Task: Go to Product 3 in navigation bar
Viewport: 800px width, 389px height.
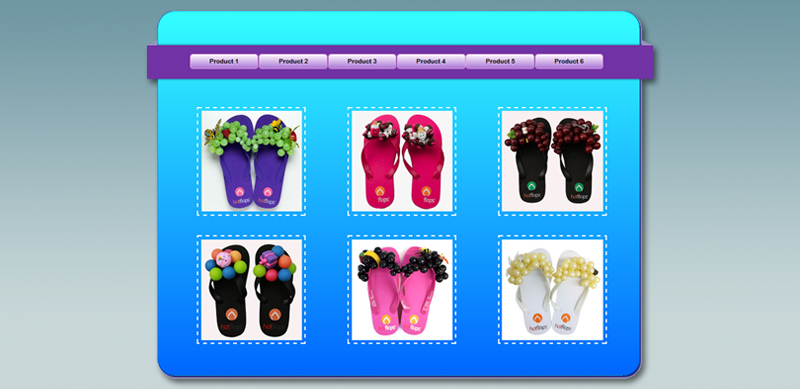Action: (362, 61)
